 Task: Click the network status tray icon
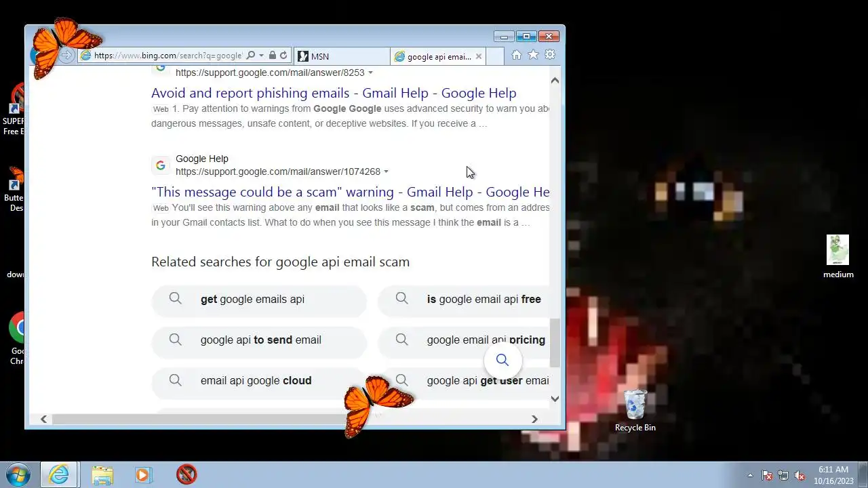coord(783,475)
